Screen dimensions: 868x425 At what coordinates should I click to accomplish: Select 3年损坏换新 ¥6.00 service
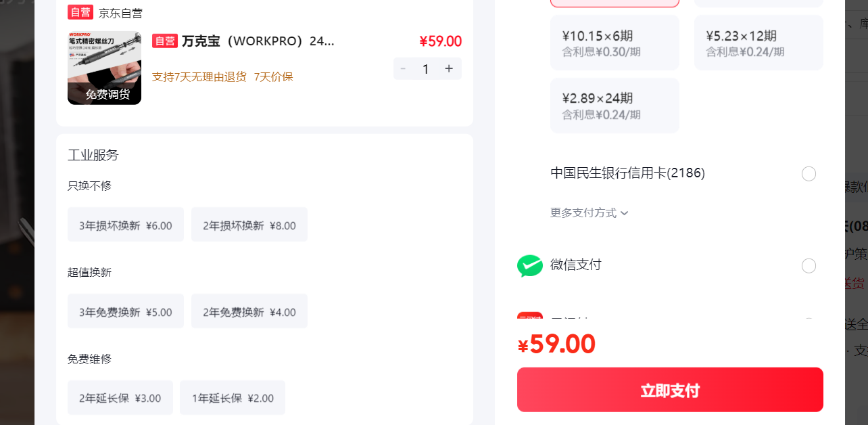tap(126, 225)
